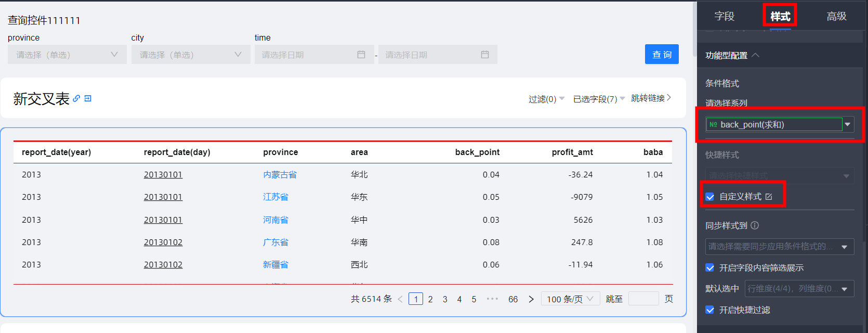The height and width of the screenshot is (333, 868).
Task: Switch to the 字段 tab
Action: [724, 16]
